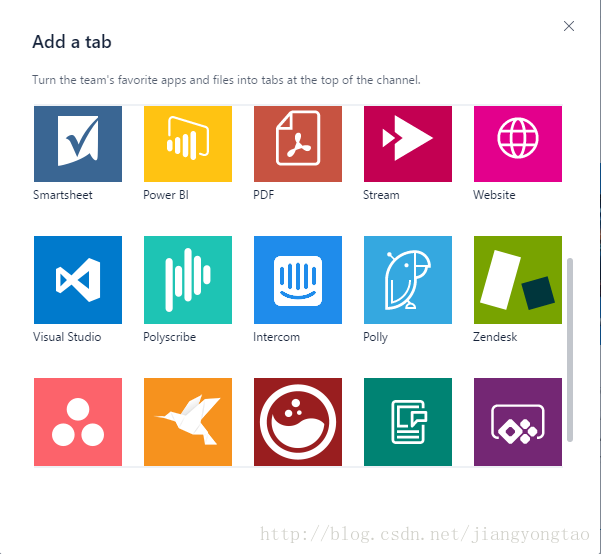Click the Add a tab heading
The image size is (601, 554).
(x=72, y=41)
